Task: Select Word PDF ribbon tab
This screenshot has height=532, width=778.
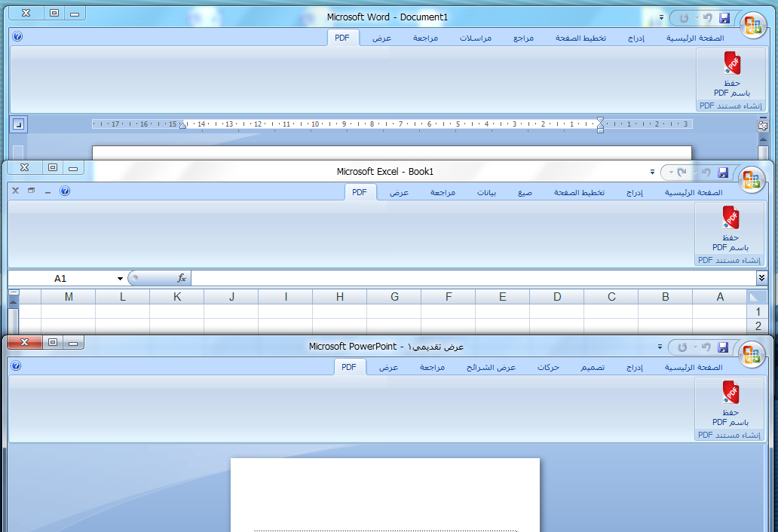Action: pos(342,38)
